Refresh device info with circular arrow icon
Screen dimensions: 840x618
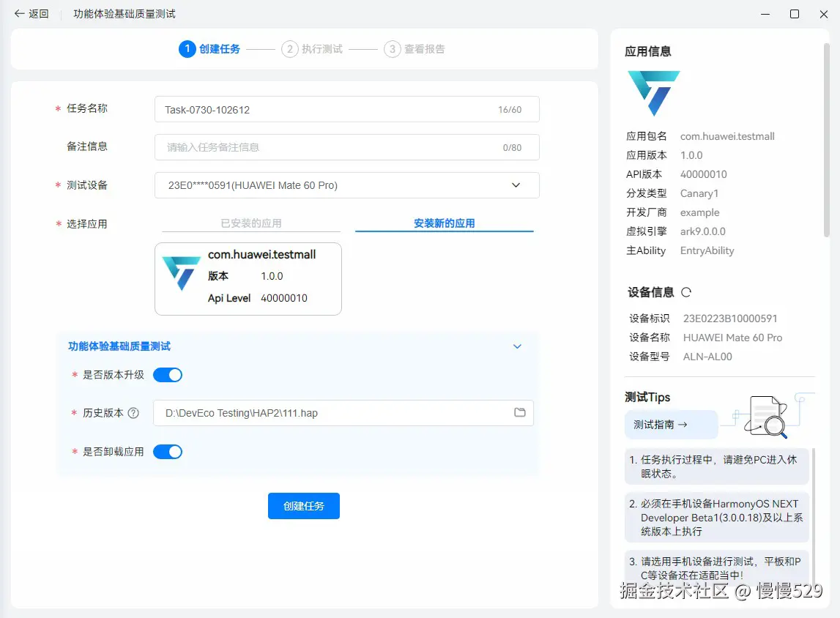tap(686, 292)
